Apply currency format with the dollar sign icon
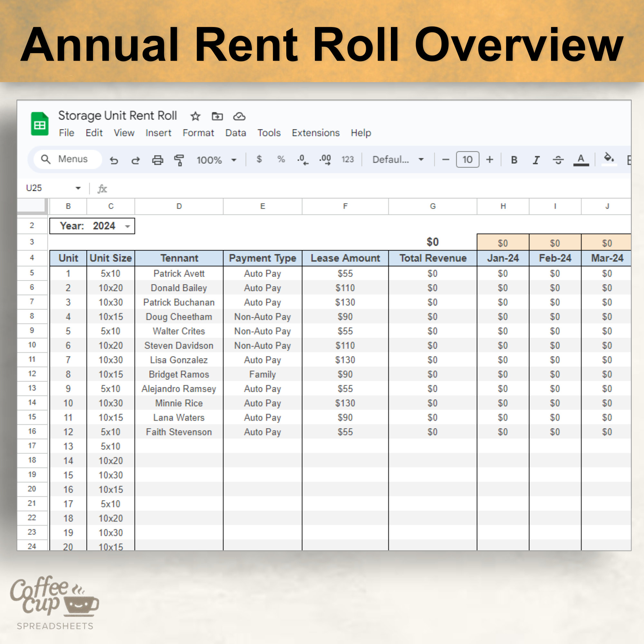 click(259, 160)
